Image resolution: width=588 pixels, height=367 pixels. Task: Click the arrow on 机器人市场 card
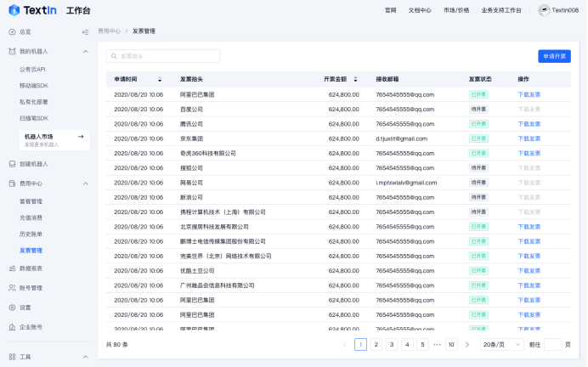[81, 137]
